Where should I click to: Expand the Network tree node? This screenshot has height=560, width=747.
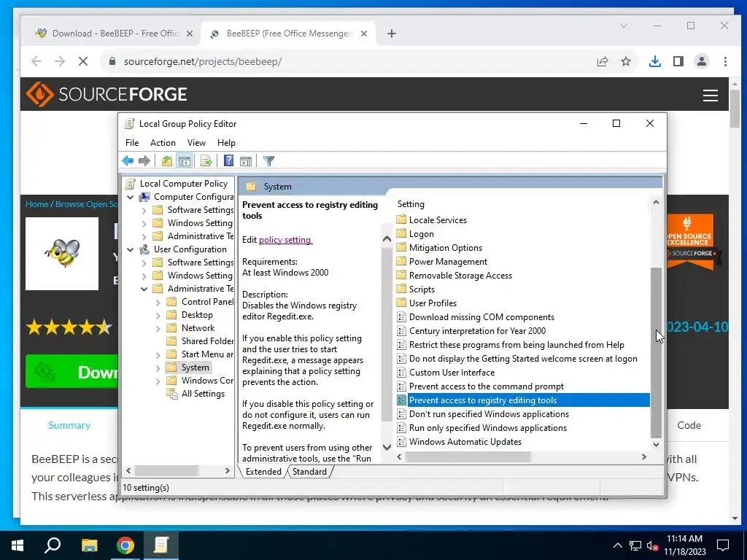(x=158, y=328)
